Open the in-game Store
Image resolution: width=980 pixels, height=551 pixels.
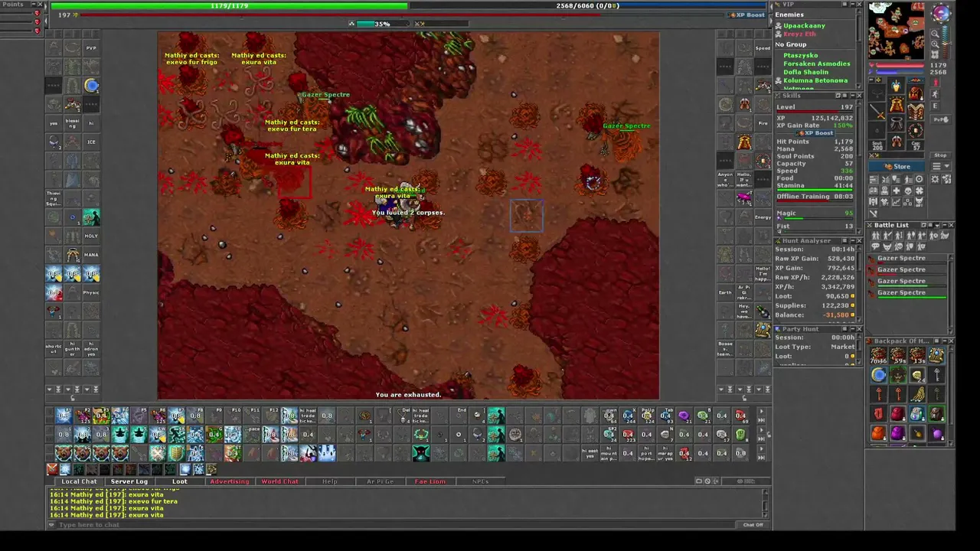897,166
